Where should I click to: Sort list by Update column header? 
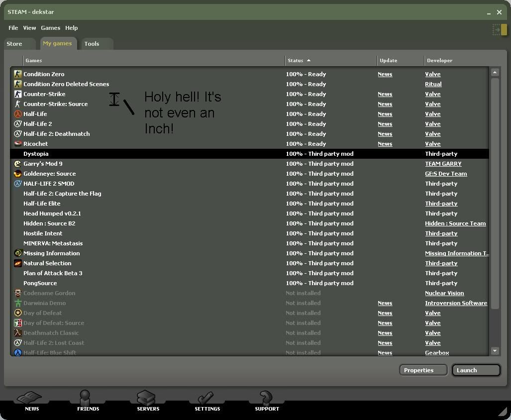click(401, 61)
